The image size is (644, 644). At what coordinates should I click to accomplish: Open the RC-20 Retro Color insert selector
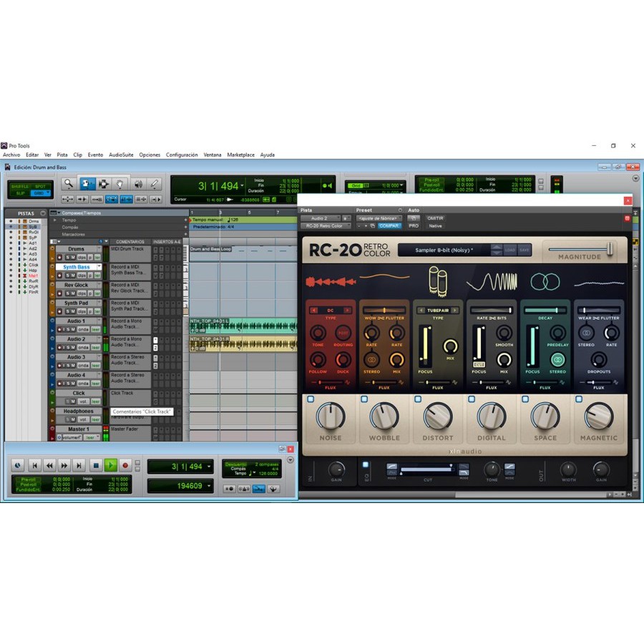coord(326,226)
